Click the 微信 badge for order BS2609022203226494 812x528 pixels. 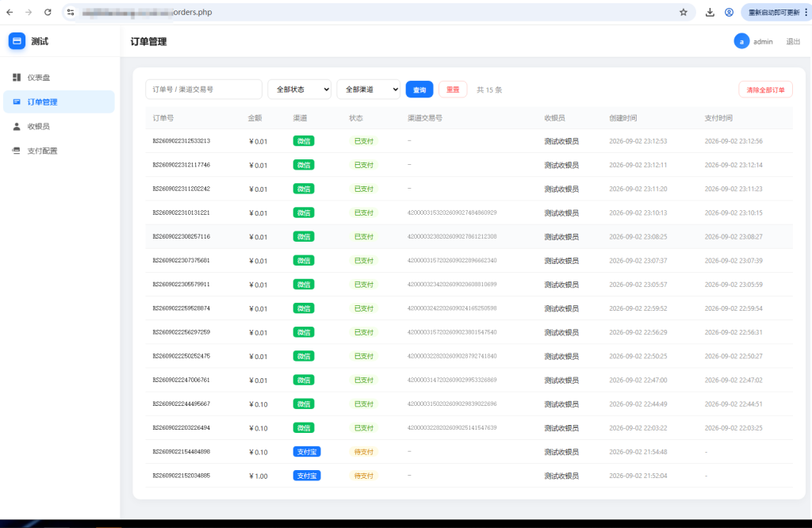pos(304,428)
